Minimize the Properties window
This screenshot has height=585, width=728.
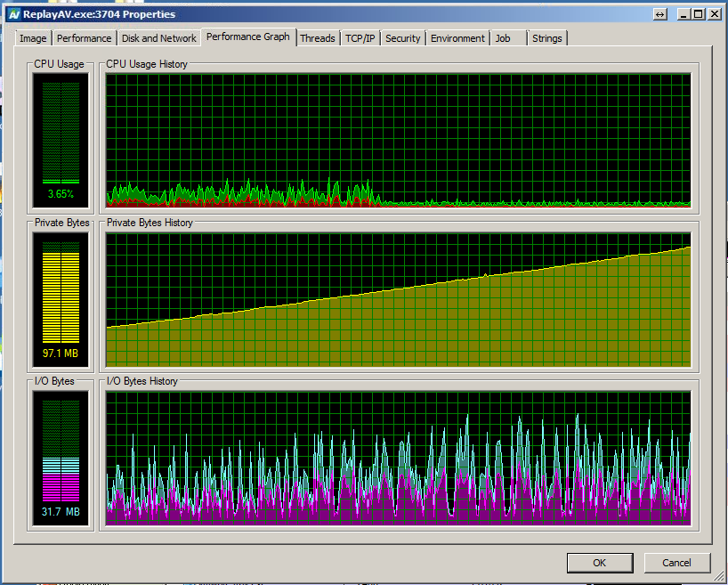pos(683,14)
